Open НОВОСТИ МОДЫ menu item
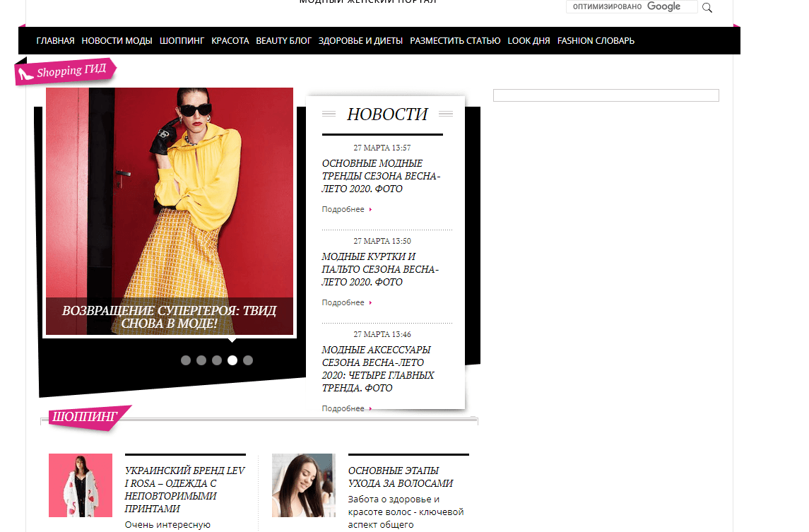Screen dimensions: 809x532 pos(117,41)
